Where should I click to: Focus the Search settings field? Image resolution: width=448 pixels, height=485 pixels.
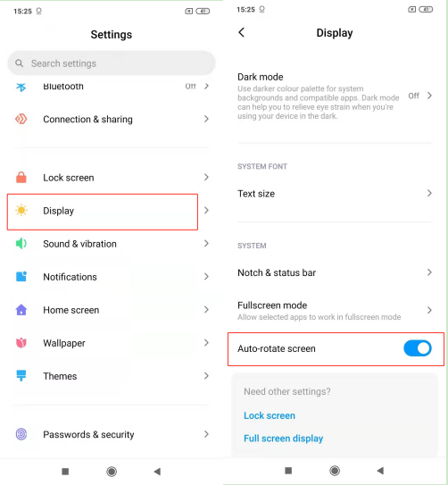[x=112, y=63]
